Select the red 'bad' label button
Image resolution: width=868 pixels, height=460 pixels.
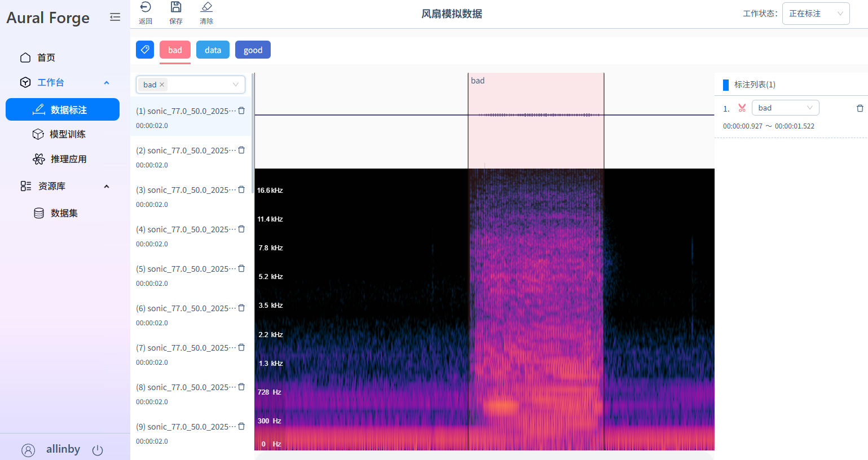[x=175, y=50]
